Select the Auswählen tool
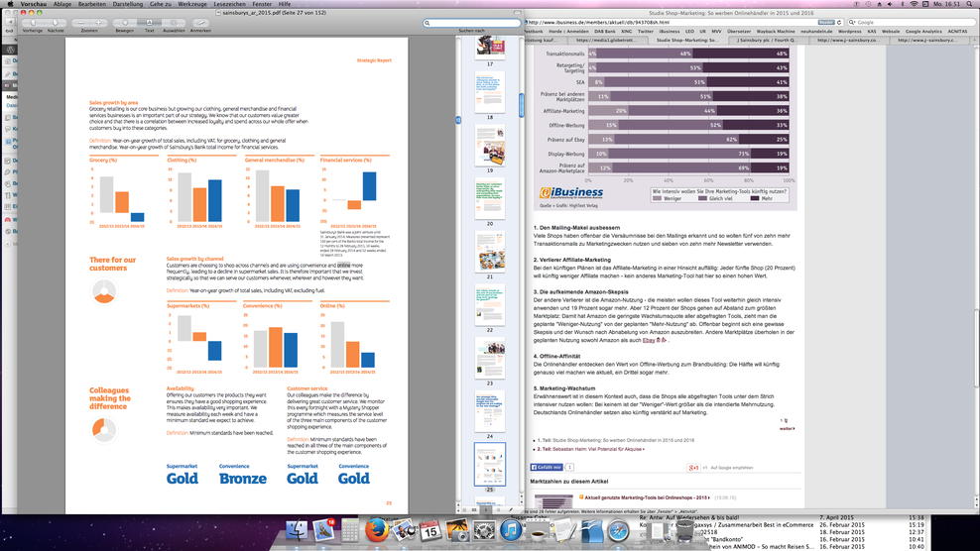The width and height of the screenshot is (980, 551). tap(174, 23)
